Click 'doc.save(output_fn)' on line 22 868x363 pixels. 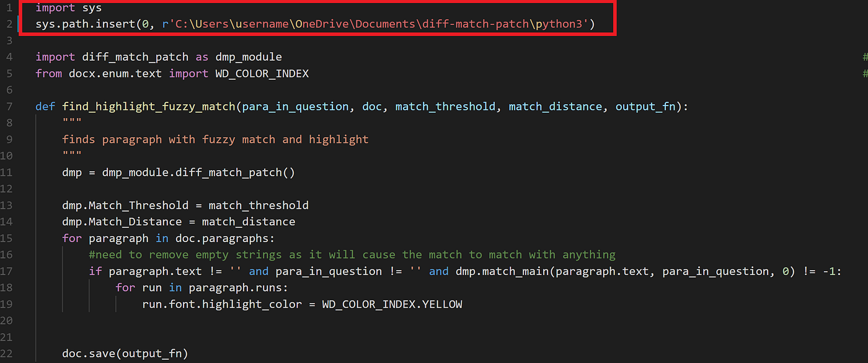tap(124, 353)
